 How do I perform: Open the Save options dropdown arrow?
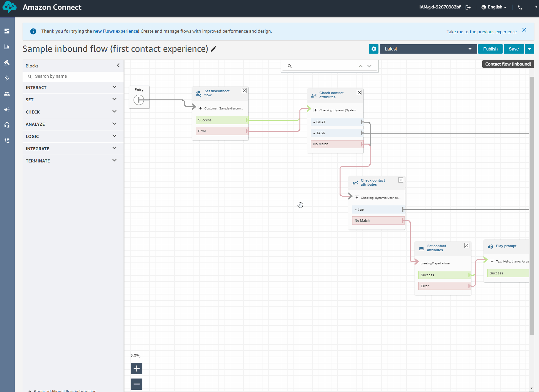point(530,49)
